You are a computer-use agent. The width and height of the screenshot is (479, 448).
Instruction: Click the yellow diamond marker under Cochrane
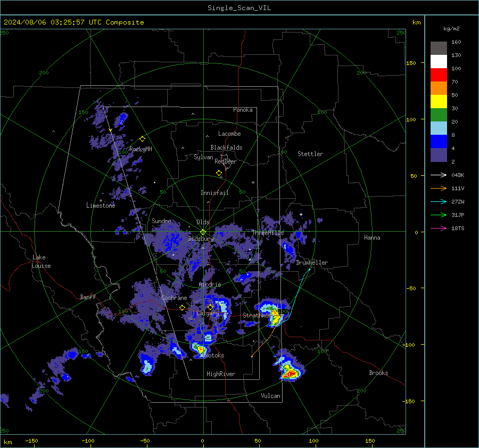(183, 308)
